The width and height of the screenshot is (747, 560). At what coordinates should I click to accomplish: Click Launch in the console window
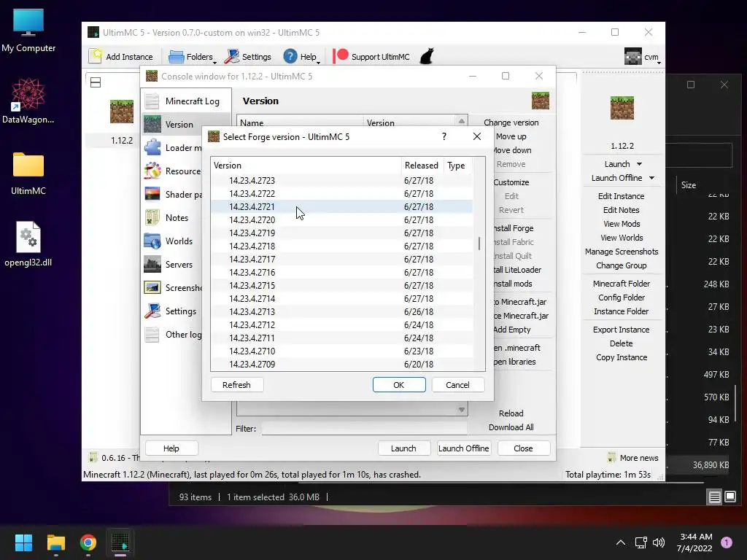click(x=403, y=448)
